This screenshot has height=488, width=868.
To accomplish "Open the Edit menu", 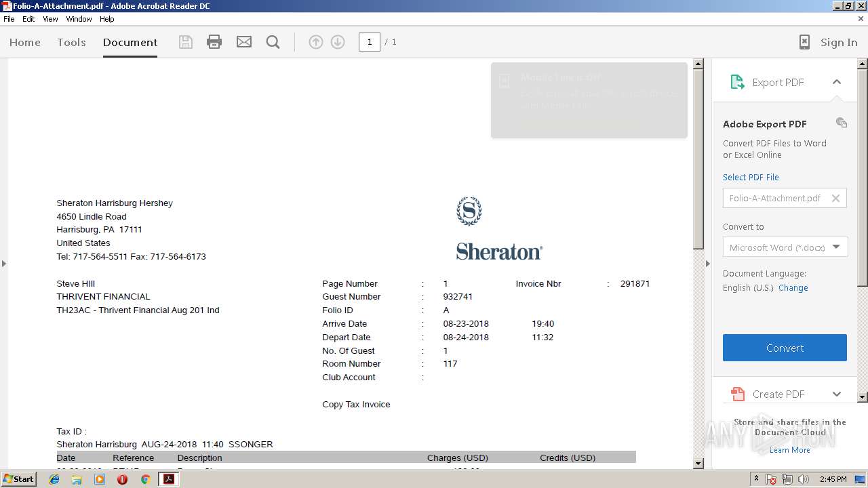I will click(28, 19).
